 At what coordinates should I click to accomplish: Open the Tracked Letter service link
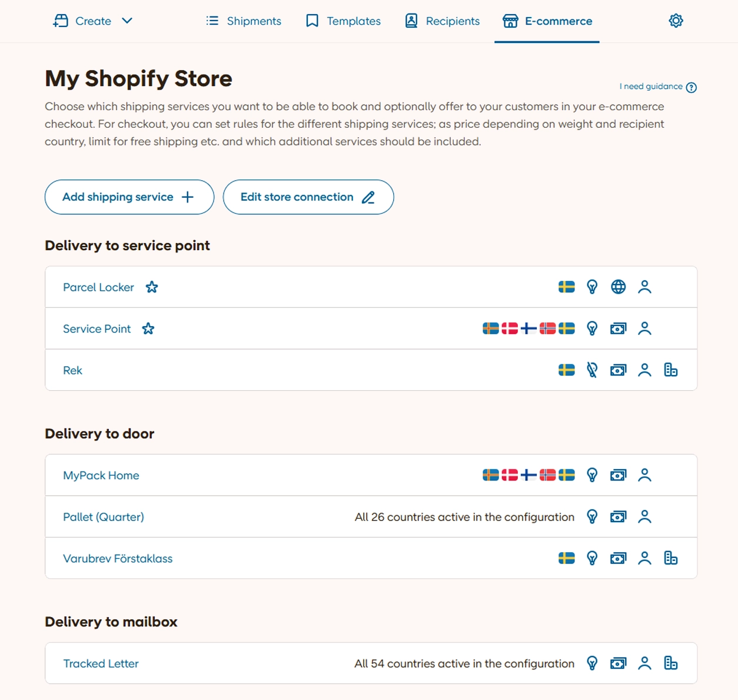(101, 663)
